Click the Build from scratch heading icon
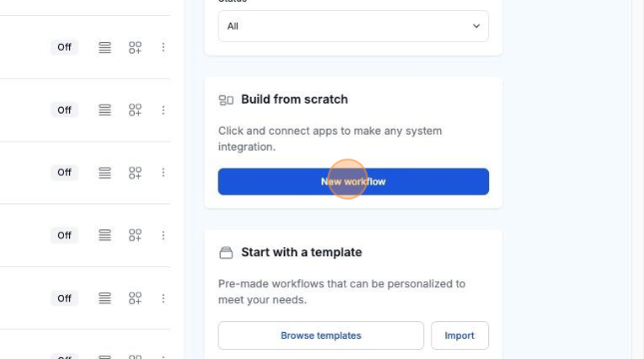 pyautogui.click(x=226, y=99)
